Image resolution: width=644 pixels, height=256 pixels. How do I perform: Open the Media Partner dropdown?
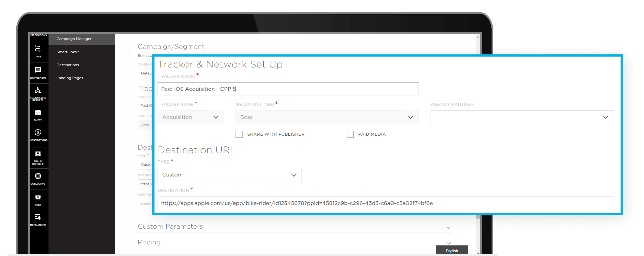click(327, 117)
